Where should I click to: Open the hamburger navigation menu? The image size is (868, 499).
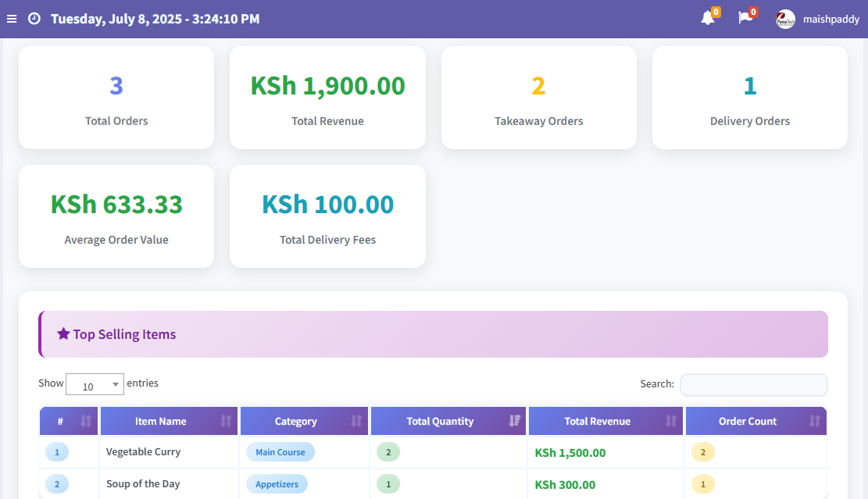pos(11,17)
